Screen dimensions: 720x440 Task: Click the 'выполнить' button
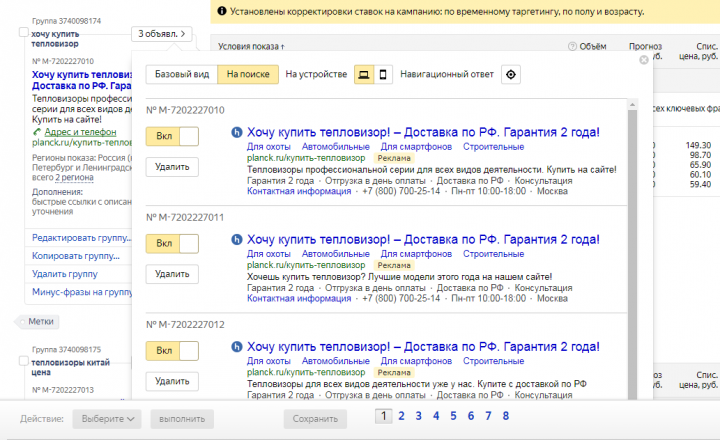pos(182,419)
